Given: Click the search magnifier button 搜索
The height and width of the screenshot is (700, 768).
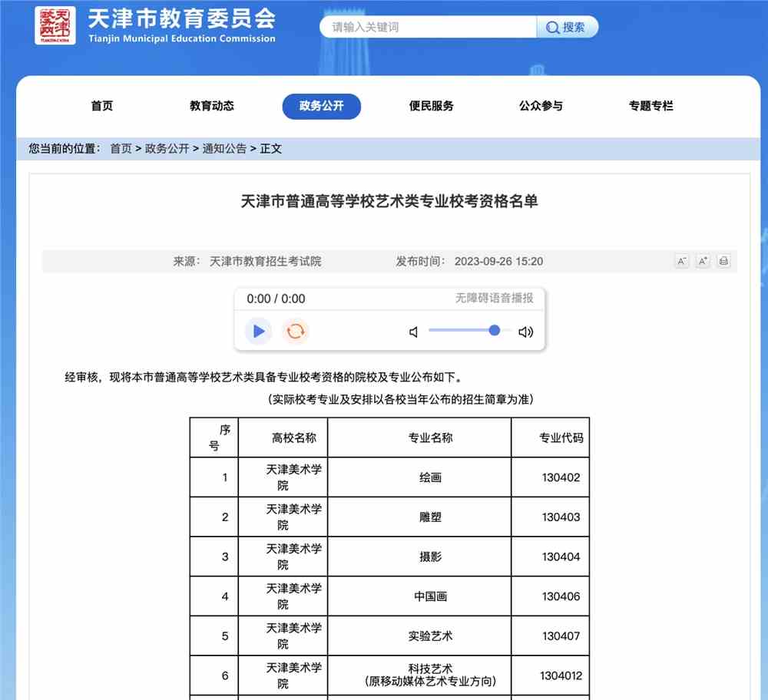Looking at the screenshot, I should [567, 27].
